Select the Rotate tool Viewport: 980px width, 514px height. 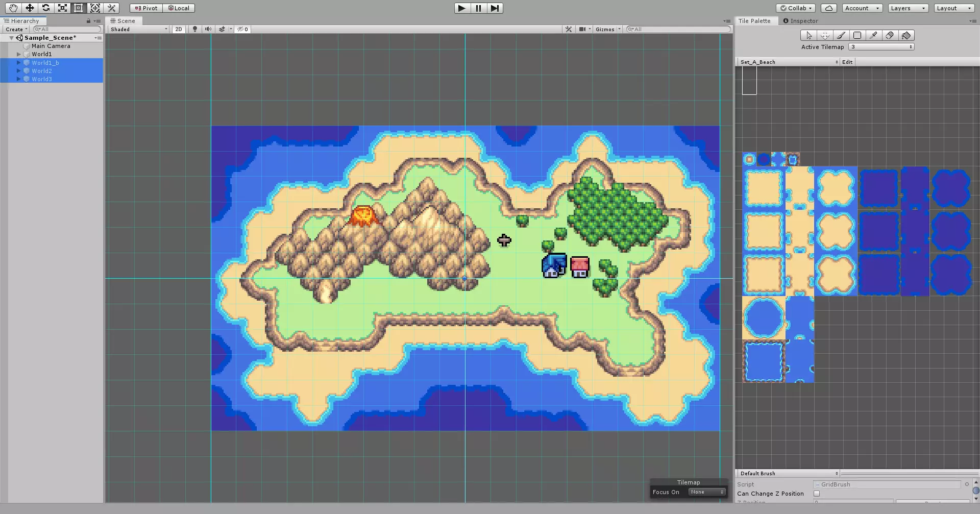tap(45, 8)
